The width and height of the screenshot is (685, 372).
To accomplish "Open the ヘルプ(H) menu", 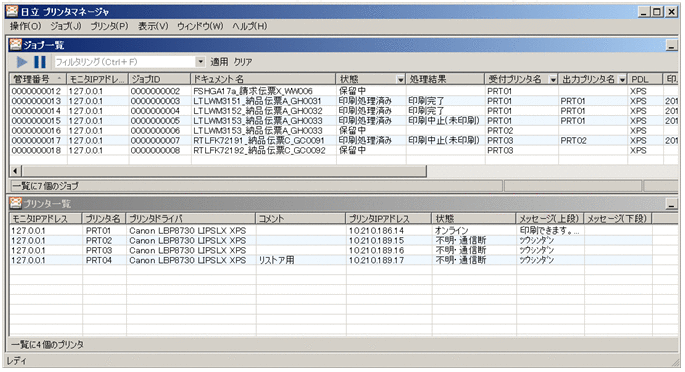I will click(x=249, y=26).
